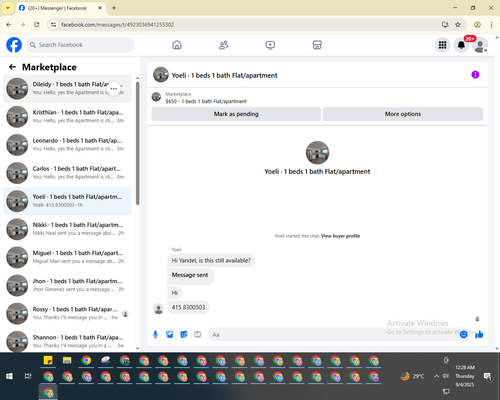Open the Leonardo conversation
The height and width of the screenshot is (400, 500).
coord(67,145)
